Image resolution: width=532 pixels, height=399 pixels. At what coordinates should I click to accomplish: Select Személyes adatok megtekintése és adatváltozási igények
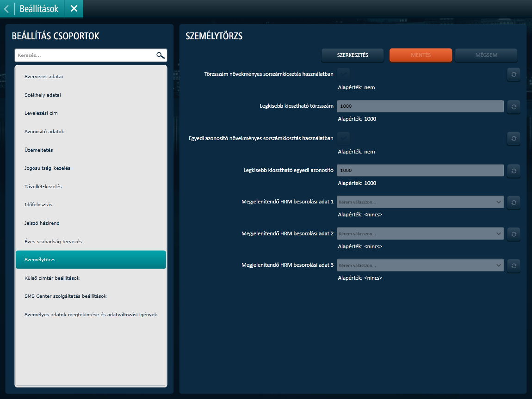[x=91, y=314]
